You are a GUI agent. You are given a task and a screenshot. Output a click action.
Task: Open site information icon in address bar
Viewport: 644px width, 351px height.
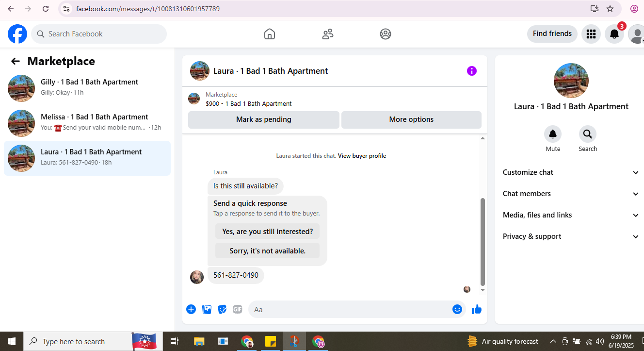[67, 9]
